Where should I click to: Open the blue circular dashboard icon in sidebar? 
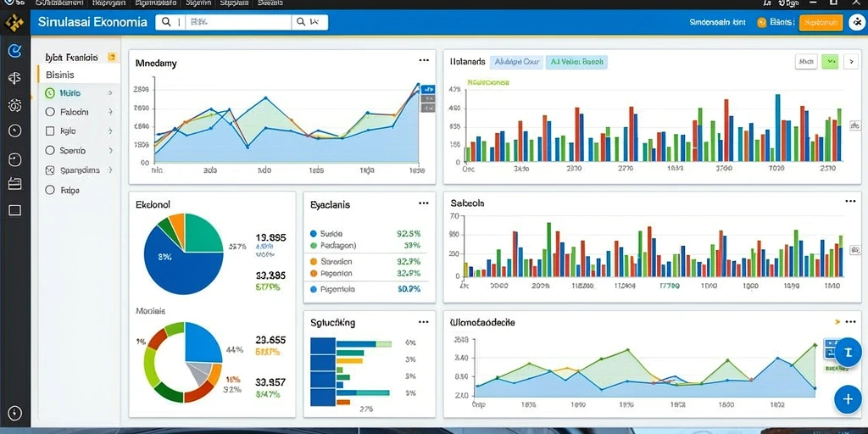click(15, 52)
